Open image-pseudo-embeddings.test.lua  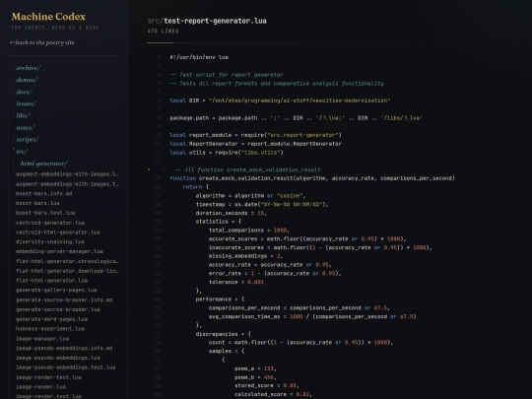point(65,367)
